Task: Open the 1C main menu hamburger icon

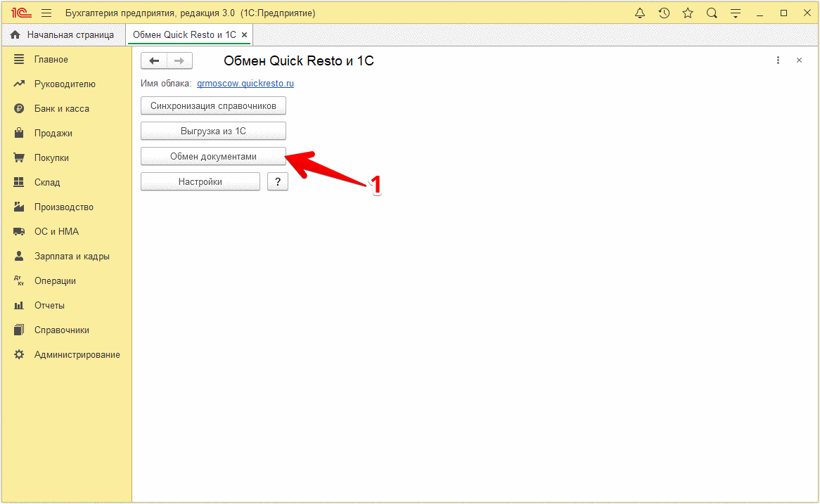Action: pyautogui.click(x=46, y=13)
